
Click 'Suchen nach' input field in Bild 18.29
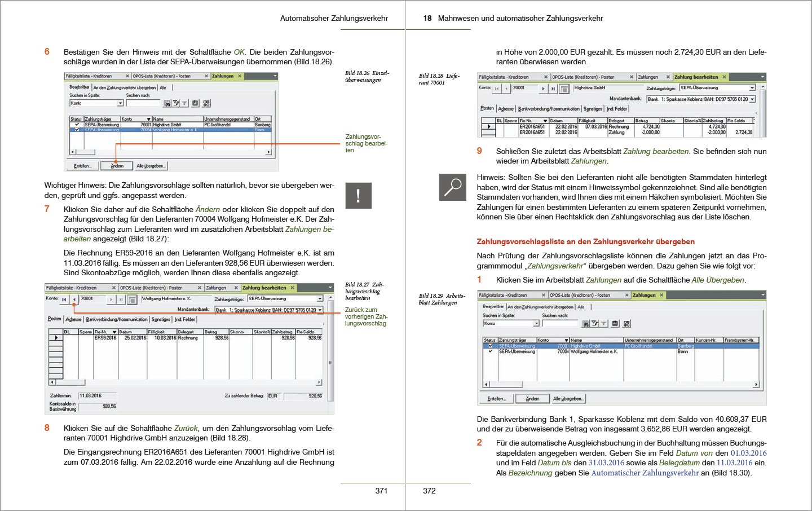click(559, 324)
